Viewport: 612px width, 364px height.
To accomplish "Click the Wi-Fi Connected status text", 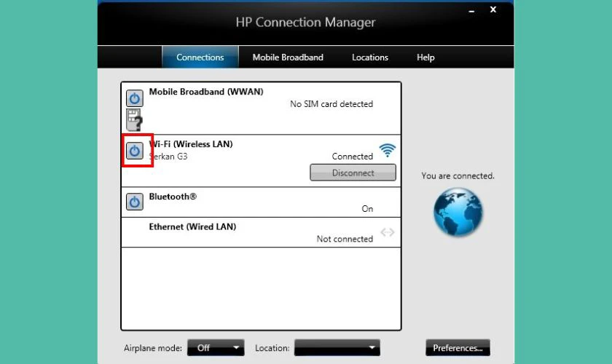I will pos(353,157).
